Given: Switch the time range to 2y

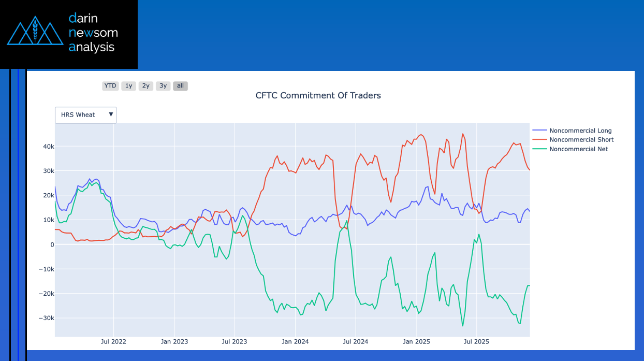Looking at the screenshot, I should (145, 86).
